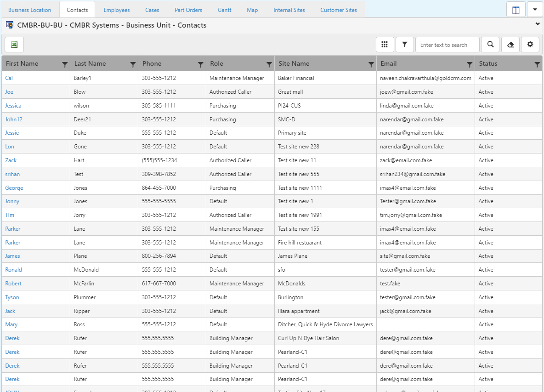Export contacts to Excel icon
This screenshot has height=392, width=544.
14,45
